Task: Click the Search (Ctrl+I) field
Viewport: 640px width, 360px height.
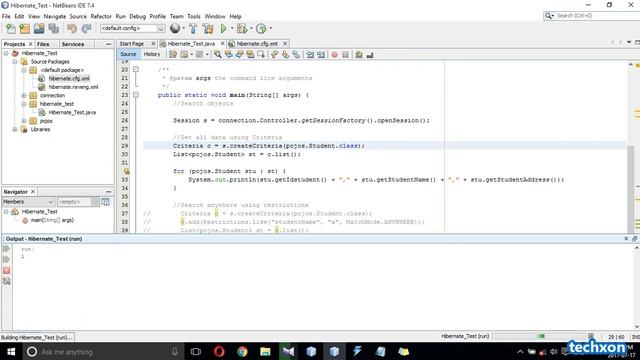Action: point(594,16)
